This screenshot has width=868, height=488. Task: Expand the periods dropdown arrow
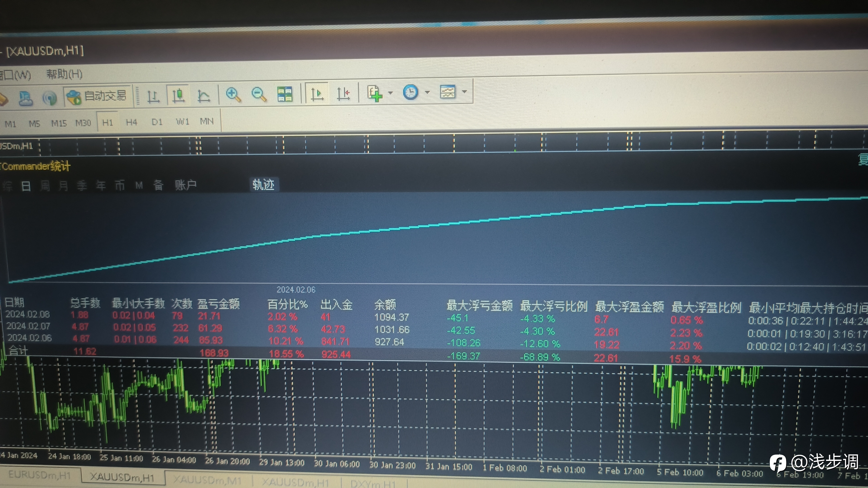(x=427, y=92)
